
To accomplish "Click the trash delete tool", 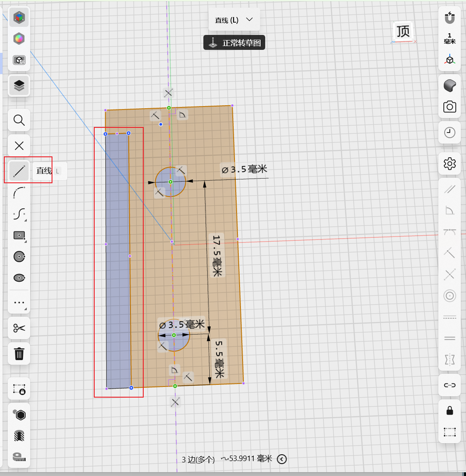I will click(x=19, y=354).
